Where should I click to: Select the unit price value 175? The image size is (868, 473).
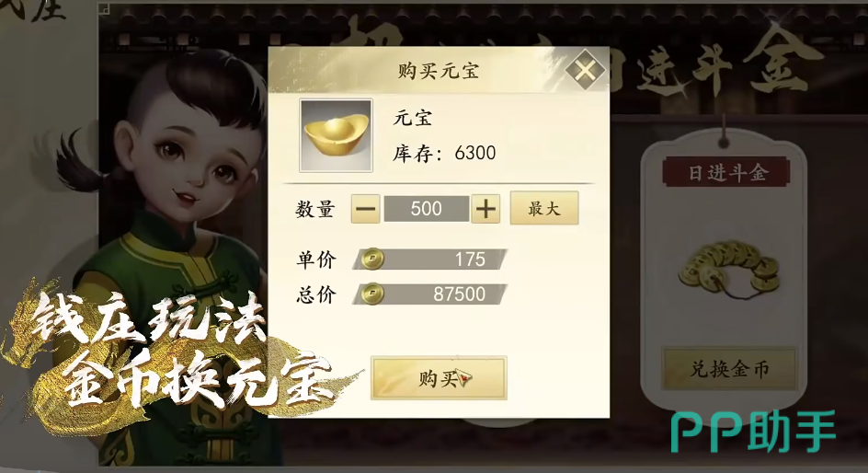point(470,260)
